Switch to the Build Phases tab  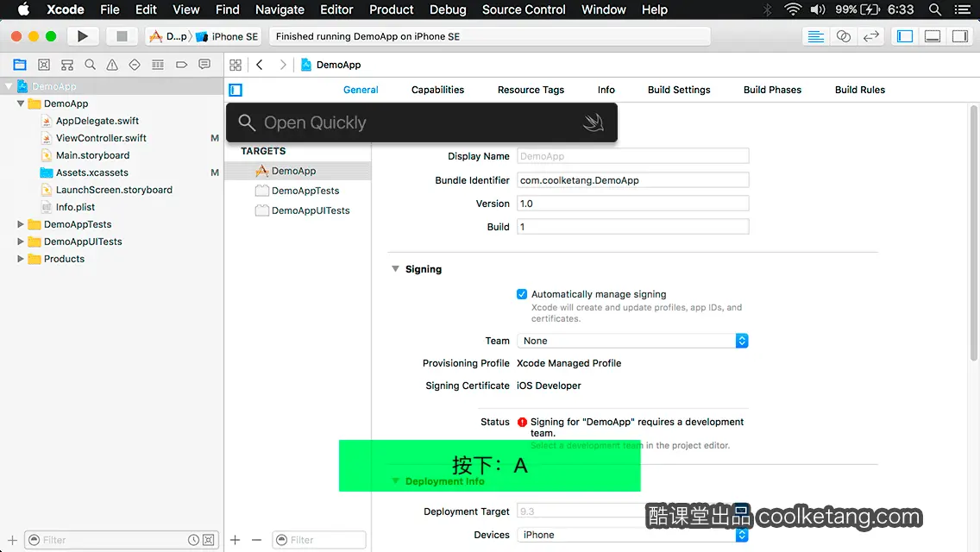coord(772,90)
